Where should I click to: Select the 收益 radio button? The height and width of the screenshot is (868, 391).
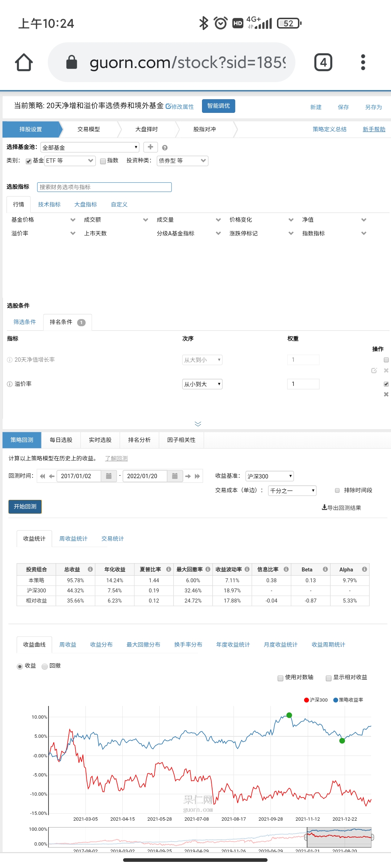20,667
